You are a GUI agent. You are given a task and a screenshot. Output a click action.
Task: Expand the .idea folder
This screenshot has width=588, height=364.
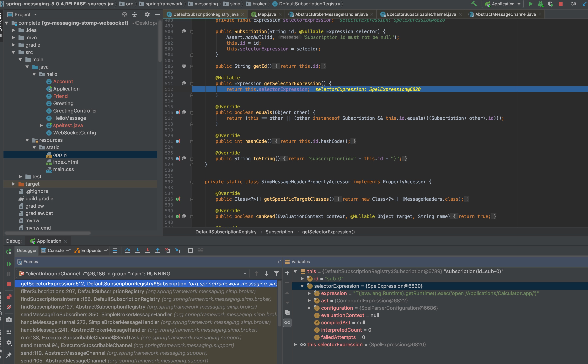point(13,30)
